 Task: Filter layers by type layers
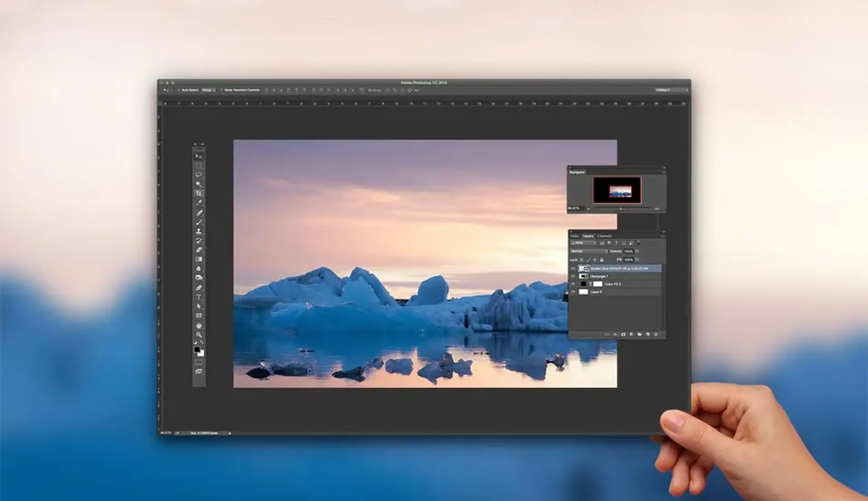(x=616, y=243)
